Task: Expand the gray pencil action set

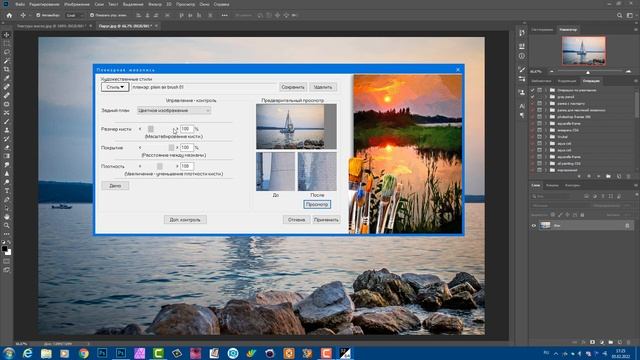Action: coord(546,97)
